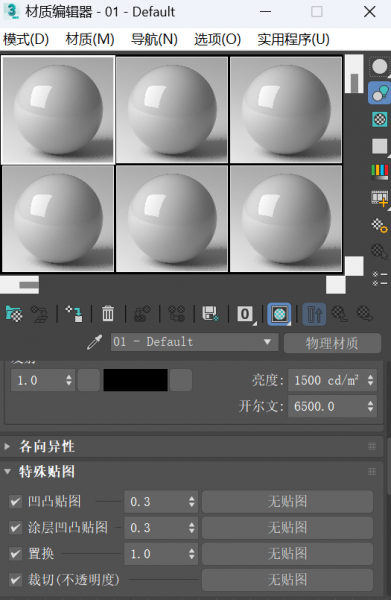Click the black emission color swatch

point(135,380)
